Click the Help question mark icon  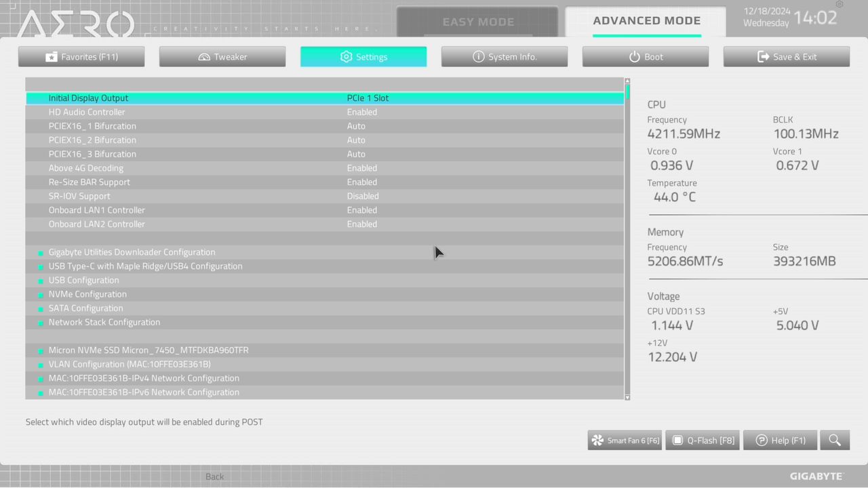762,441
